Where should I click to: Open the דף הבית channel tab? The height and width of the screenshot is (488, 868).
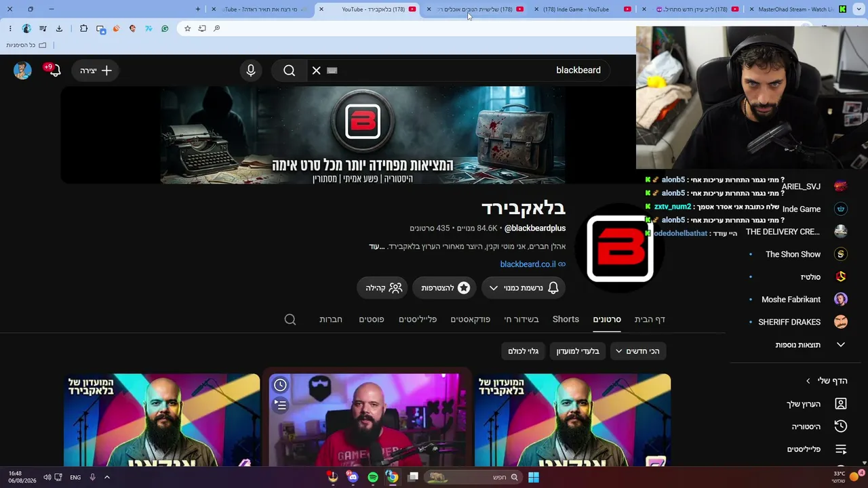pos(650,319)
